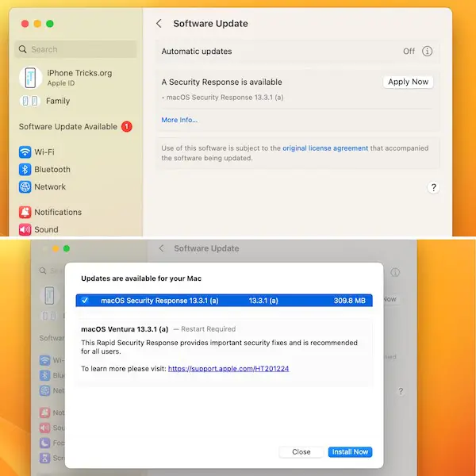Click the Install Now button
Screen dimensions: 476x476
(x=350, y=451)
